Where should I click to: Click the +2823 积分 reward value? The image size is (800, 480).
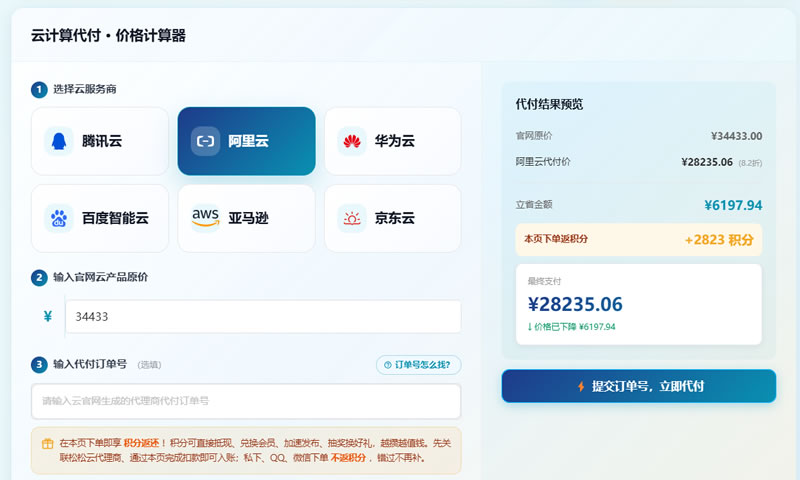tap(719, 240)
